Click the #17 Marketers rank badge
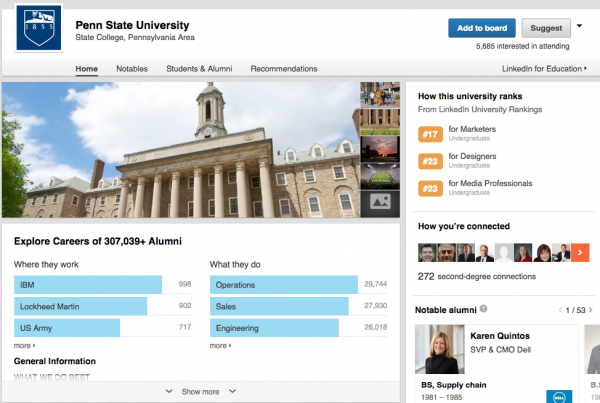Screen dimensions: 600x403 (430, 134)
